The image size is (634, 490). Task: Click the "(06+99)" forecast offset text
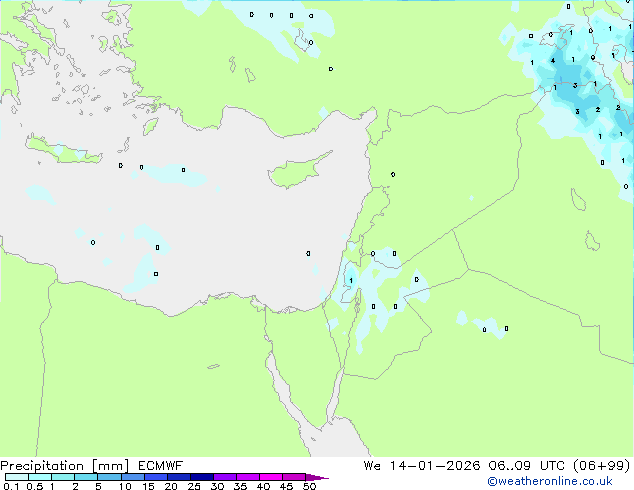coord(602,466)
